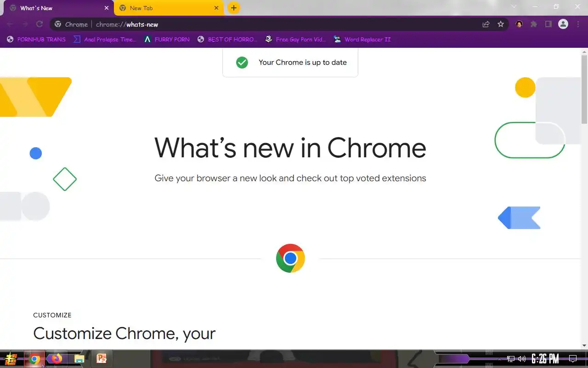Image resolution: width=588 pixels, height=368 pixels.
Task: Click the browser forward arrow
Action: coord(25,24)
